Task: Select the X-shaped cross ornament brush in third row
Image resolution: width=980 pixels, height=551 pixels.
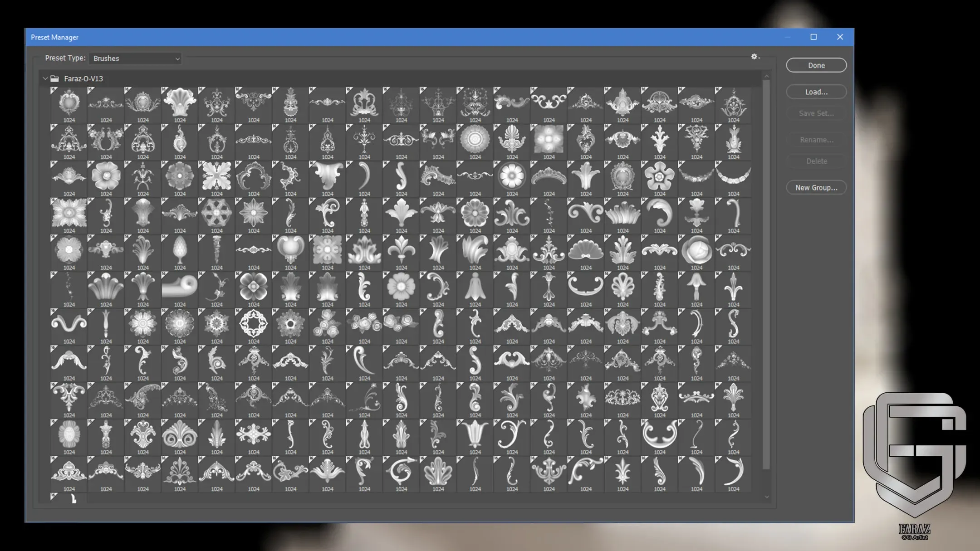Action: [216, 176]
